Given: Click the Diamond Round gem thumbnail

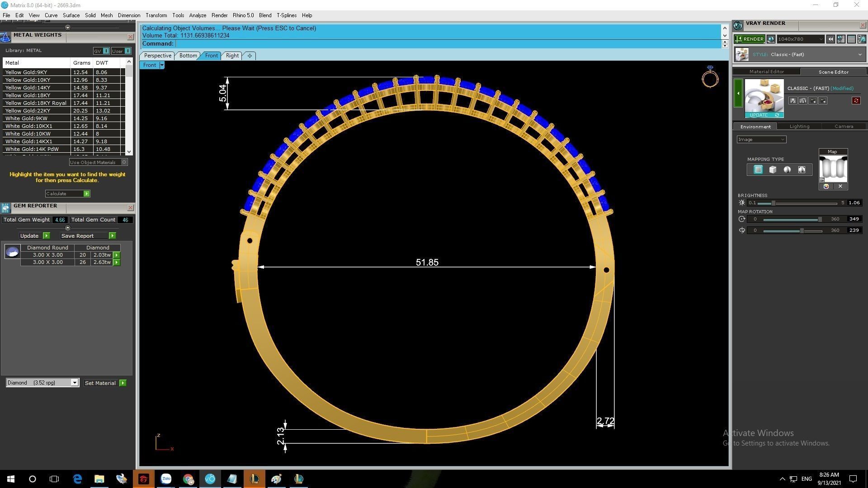Looking at the screenshot, I should point(12,252).
